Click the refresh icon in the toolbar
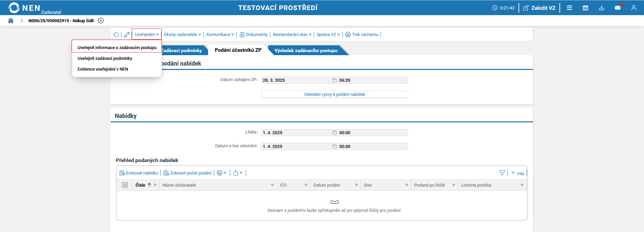The width and height of the screenshot is (644, 232). tap(116, 35)
